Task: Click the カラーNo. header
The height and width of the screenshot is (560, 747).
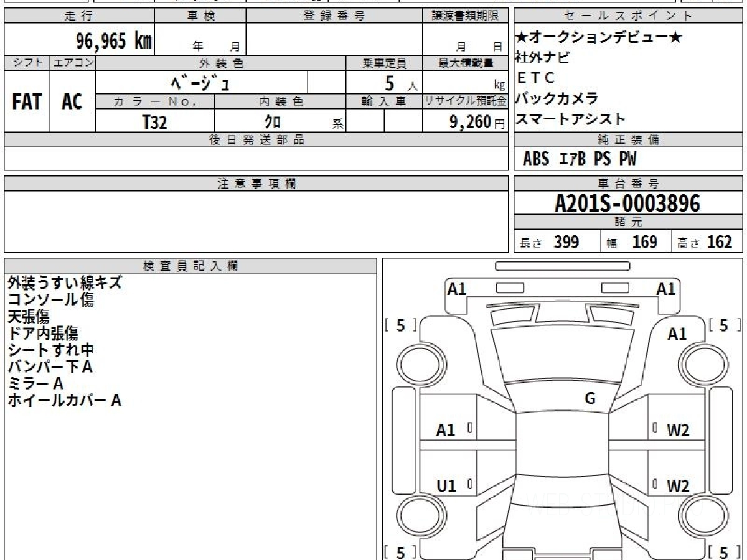Action: pyautogui.click(x=155, y=101)
